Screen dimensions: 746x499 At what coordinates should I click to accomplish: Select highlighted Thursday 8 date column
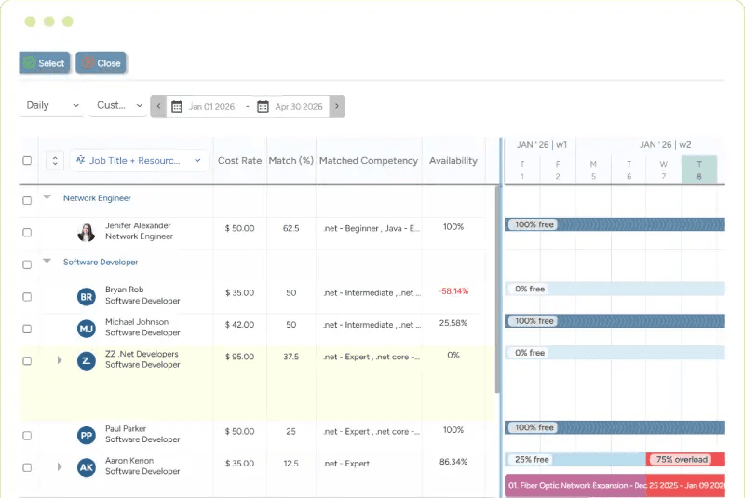699,170
